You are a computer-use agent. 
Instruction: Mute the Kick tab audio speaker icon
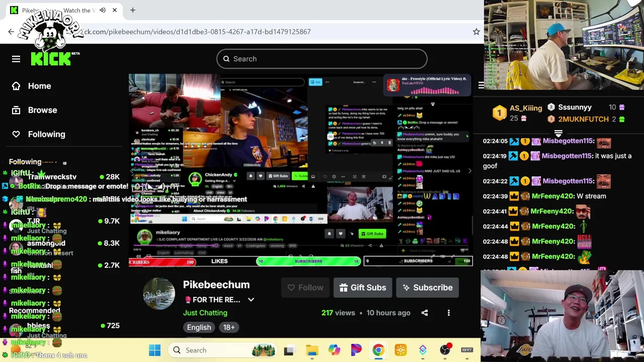[103, 10]
